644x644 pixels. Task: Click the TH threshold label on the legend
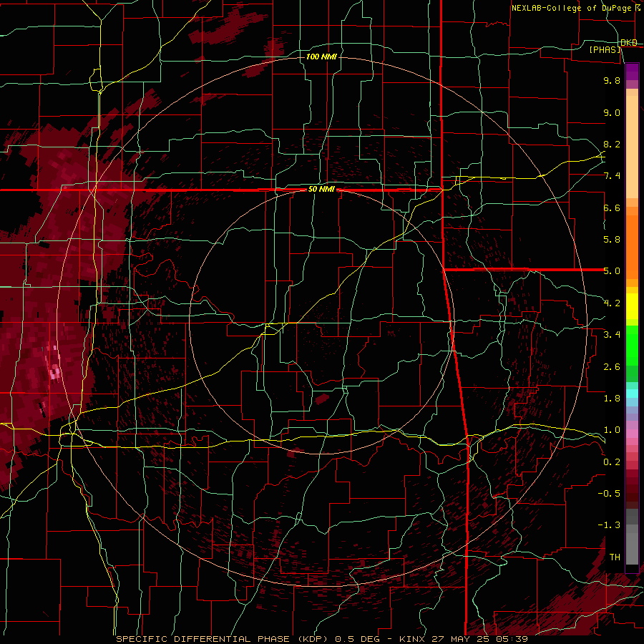tap(615, 557)
